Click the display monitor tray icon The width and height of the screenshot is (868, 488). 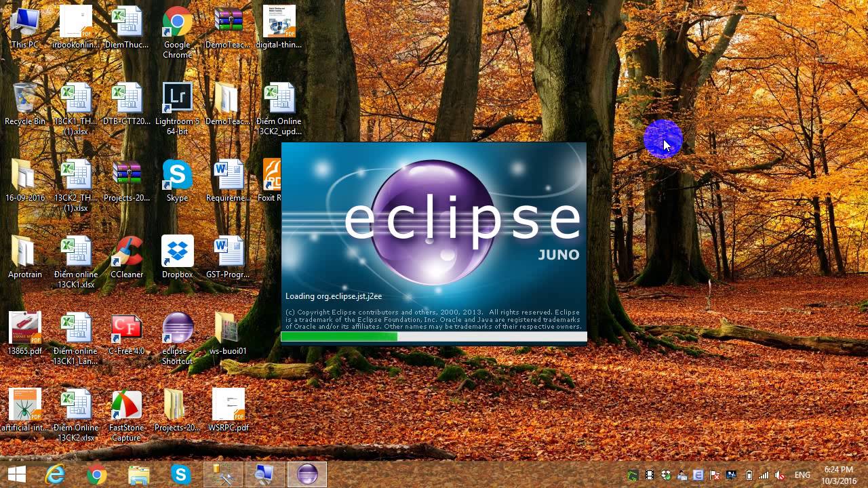coord(731,475)
